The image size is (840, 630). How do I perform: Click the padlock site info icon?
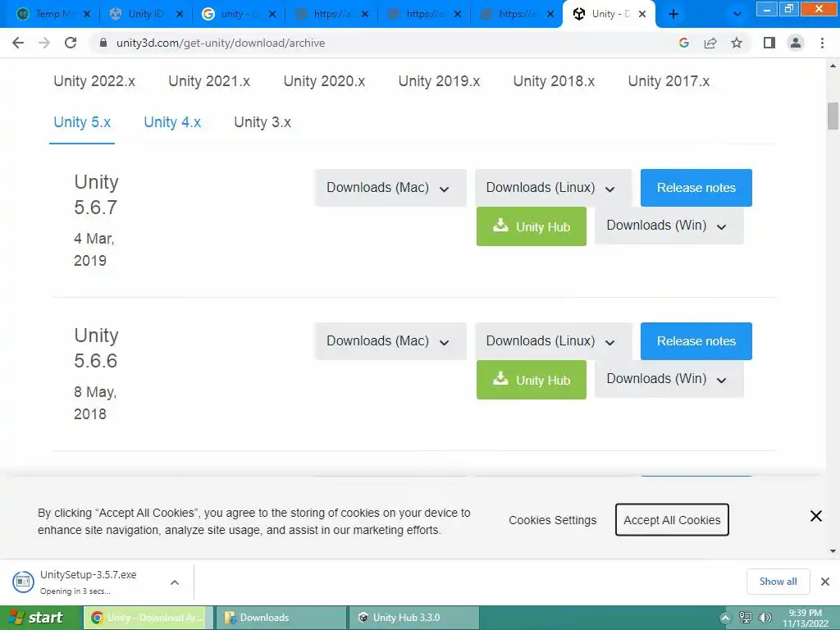pyautogui.click(x=103, y=43)
